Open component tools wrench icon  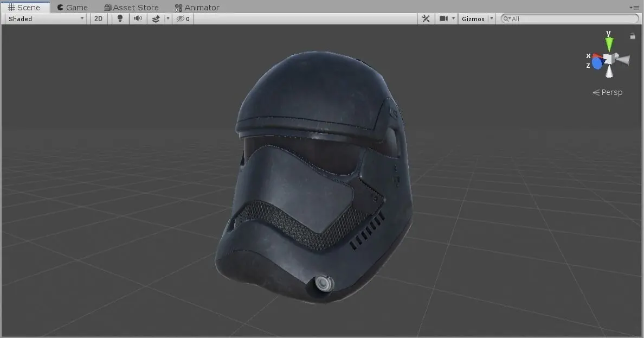tap(426, 19)
